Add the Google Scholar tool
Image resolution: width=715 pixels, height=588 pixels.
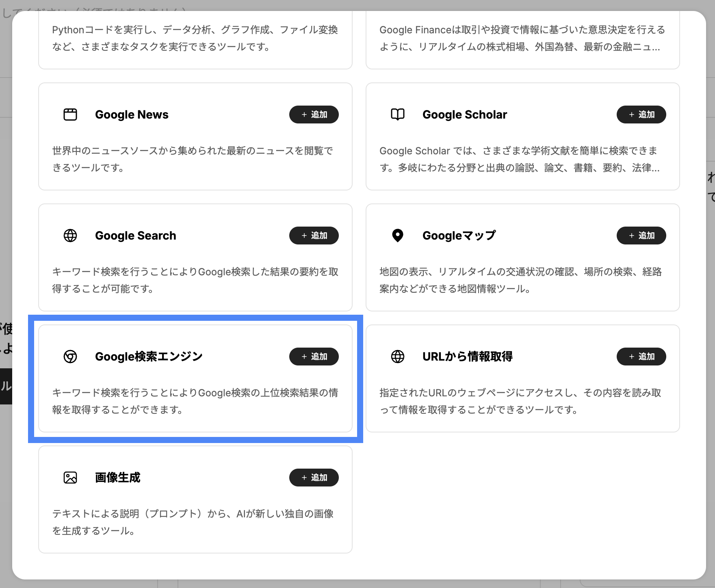pos(641,115)
